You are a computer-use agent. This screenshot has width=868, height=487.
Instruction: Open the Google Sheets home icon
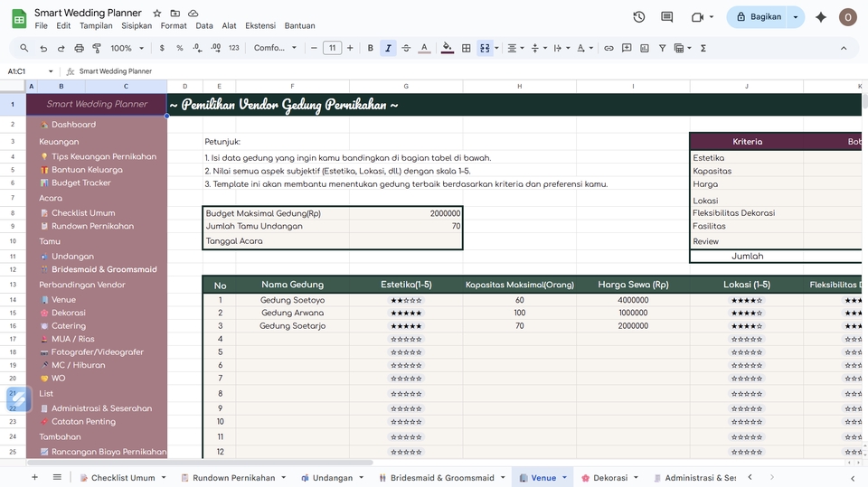pos(19,19)
